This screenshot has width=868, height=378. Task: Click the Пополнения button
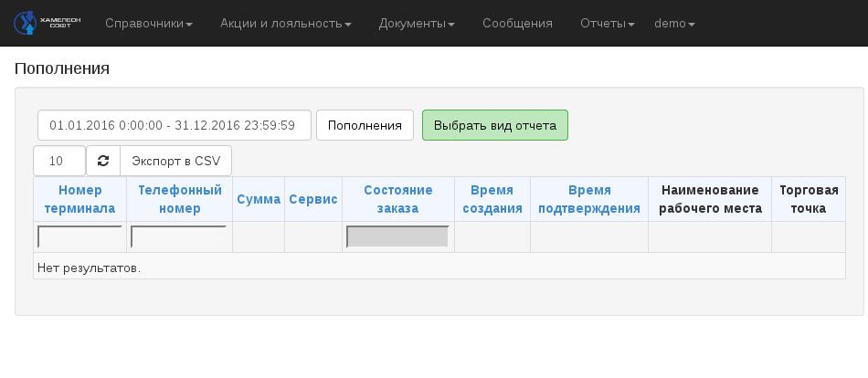(x=365, y=125)
